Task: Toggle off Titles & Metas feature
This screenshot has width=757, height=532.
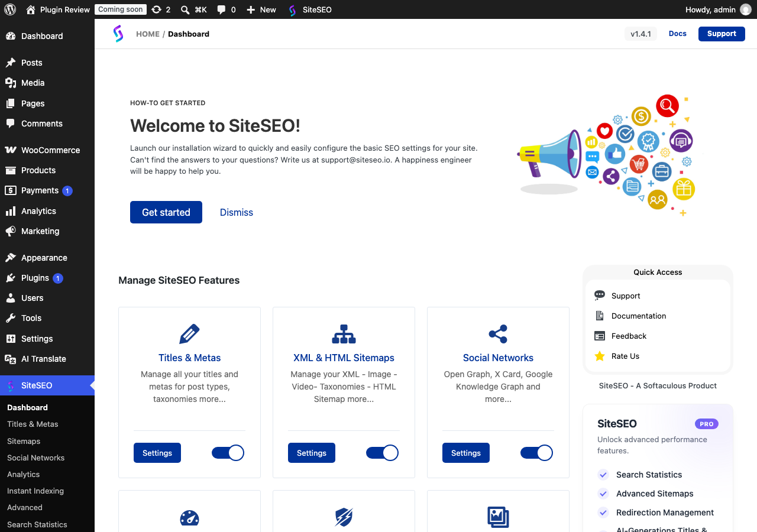Action: (x=228, y=453)
